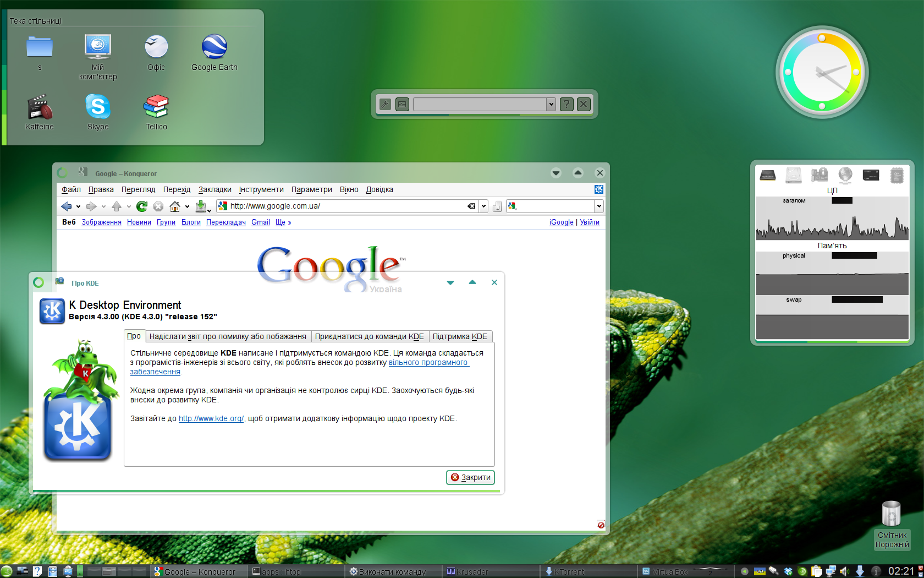Viewport: 924px width, 578px height.
Task: Open the volume speaker icon in the tray
Action: coord(845,571)
